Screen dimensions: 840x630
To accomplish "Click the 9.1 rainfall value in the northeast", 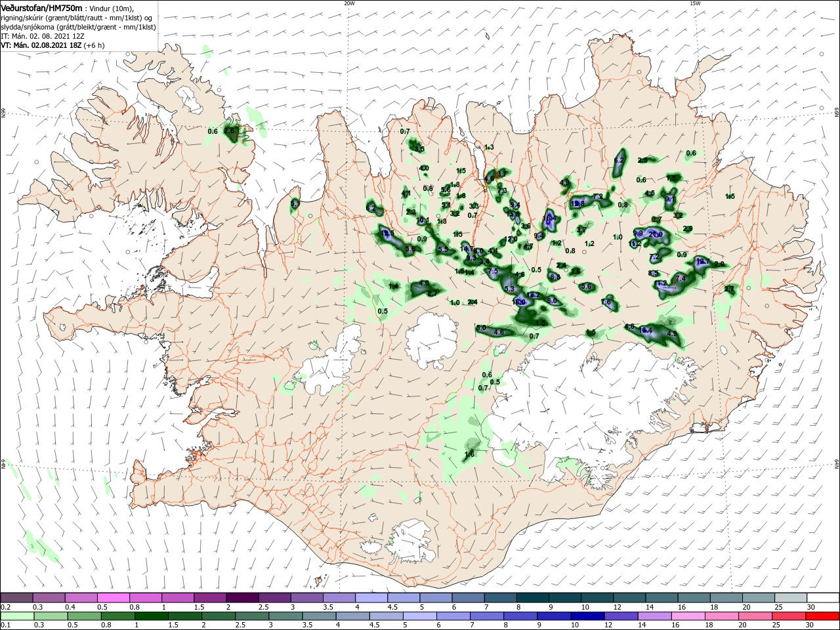I will tap(670, 199).
